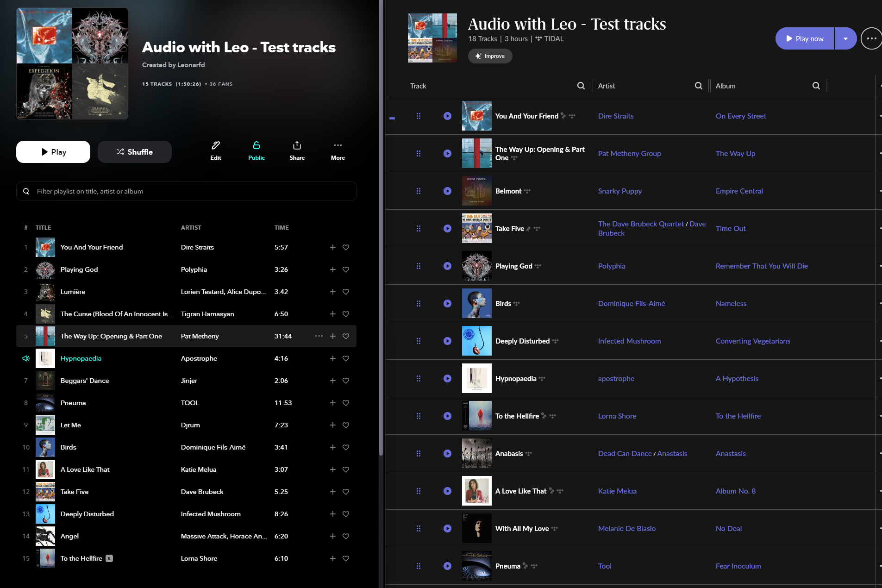The height and width of the screenshot is (588, 882).
Task: Sort TIDAL list by TITLE column header
Action: click(44, 228)
